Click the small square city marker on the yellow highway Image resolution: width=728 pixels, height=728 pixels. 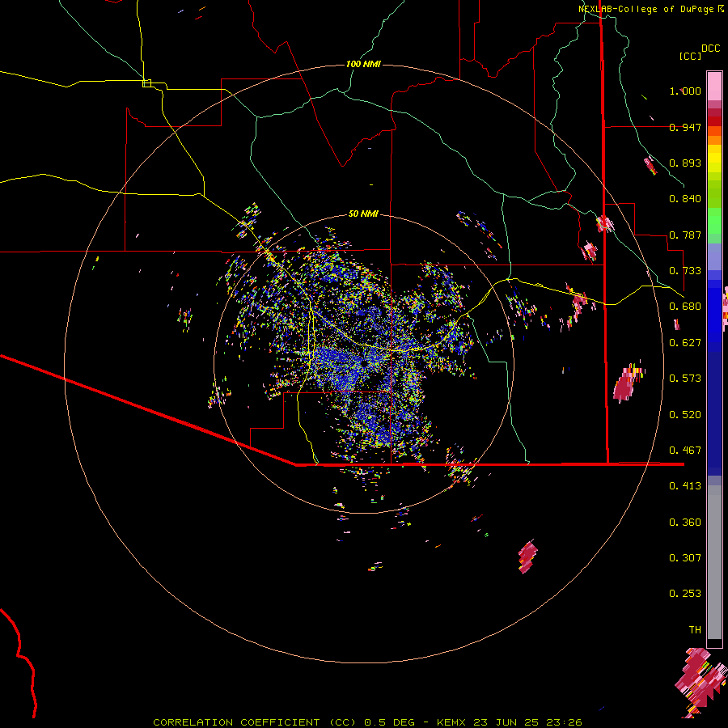pyautogui.click(x=146, y=83)
